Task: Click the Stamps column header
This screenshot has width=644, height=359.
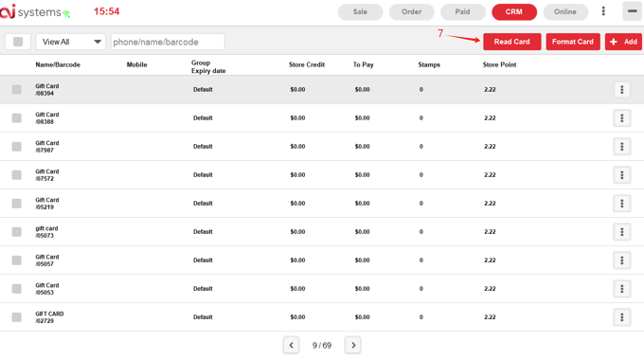Action: (429, 65)
